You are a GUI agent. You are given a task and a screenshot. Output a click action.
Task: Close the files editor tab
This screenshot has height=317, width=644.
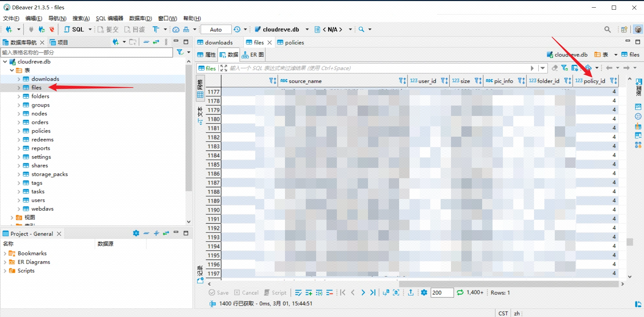(269, 42)
